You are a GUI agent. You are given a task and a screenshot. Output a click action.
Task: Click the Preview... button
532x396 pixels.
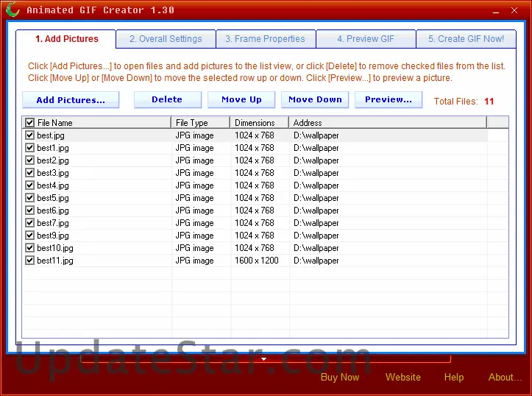click(x=389, y=100)
